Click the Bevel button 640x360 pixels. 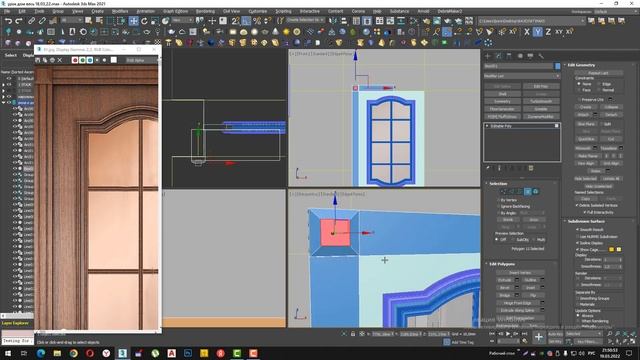pos(504,287)
